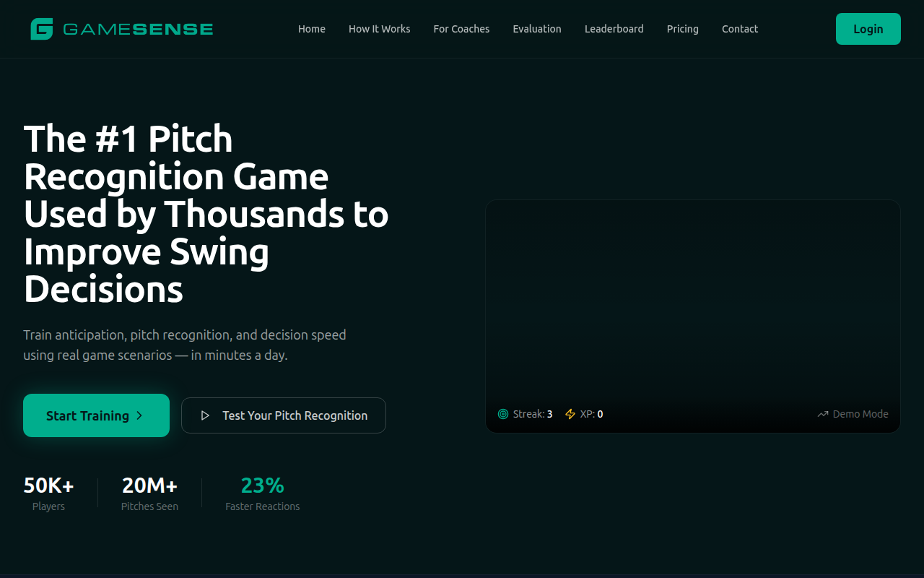Open the For Coaches menu item
Screen dimensions: 924x578
(x=461, y=29)
